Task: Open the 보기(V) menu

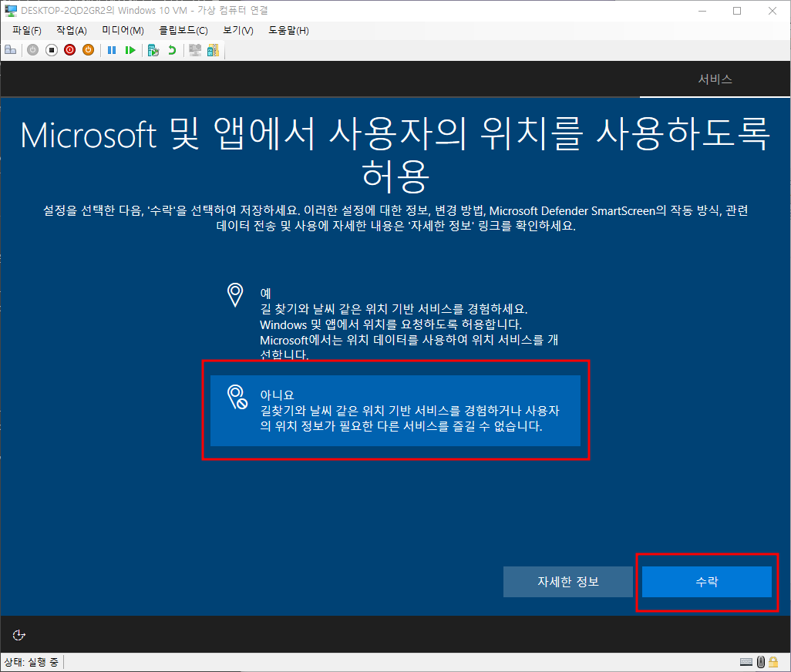Action: 238,30
